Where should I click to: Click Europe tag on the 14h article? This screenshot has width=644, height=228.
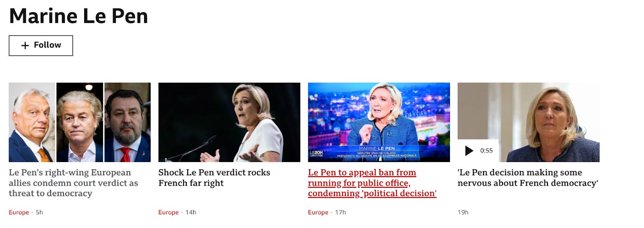tap(168, 212)
